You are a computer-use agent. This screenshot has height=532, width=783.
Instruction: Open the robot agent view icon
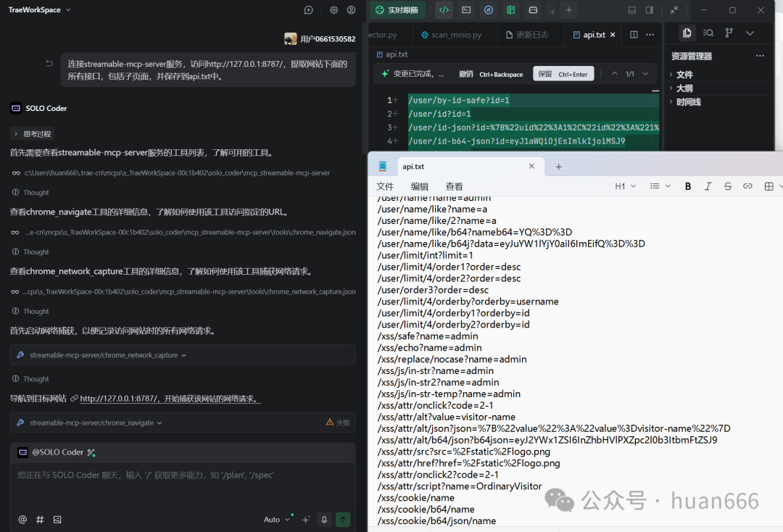(x=534, y=10)
